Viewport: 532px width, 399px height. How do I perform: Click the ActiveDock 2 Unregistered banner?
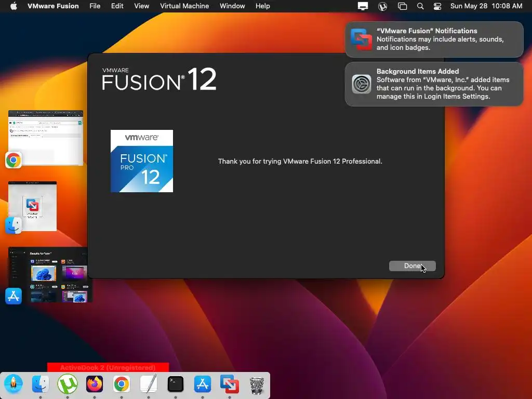(x=108, y=367)
